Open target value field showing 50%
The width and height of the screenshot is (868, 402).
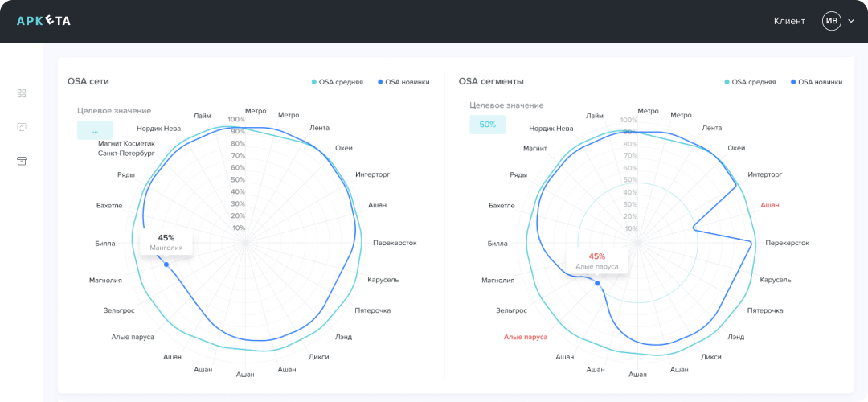click(x=487, y=125)
